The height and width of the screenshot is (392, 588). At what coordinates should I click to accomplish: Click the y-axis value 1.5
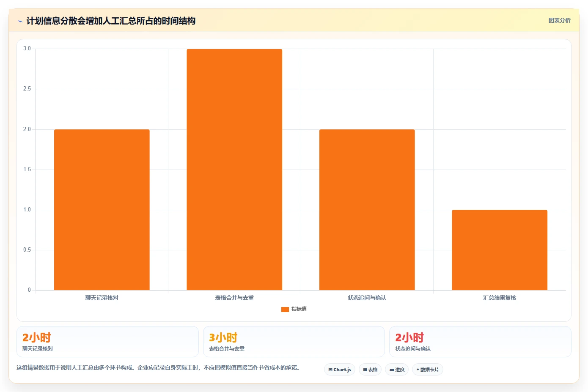click(27, 170)
